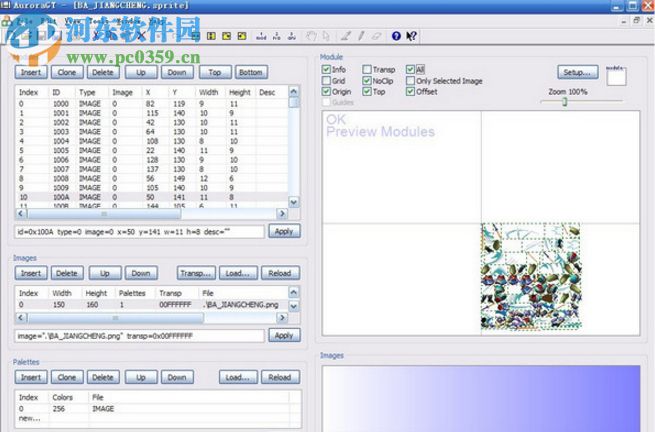
Task: Click the Top button above the modules table
Action: (215, 72)
